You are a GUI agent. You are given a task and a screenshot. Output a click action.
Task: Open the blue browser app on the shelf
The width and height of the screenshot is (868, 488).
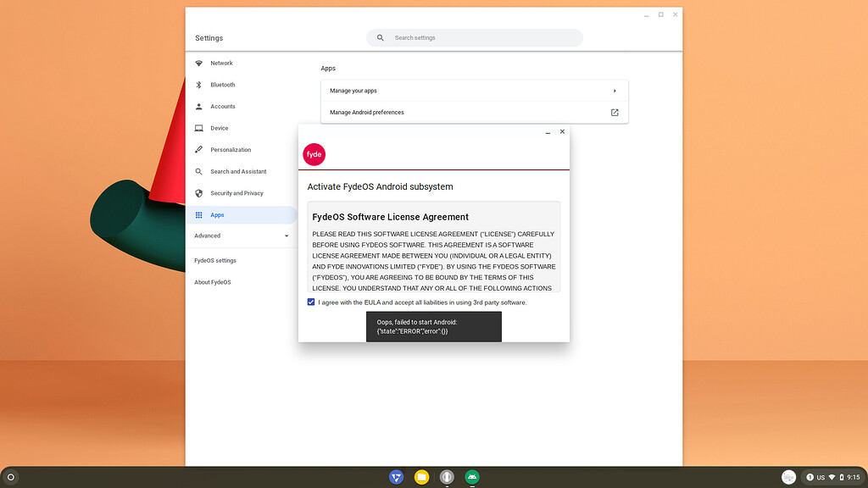[397, 477]
